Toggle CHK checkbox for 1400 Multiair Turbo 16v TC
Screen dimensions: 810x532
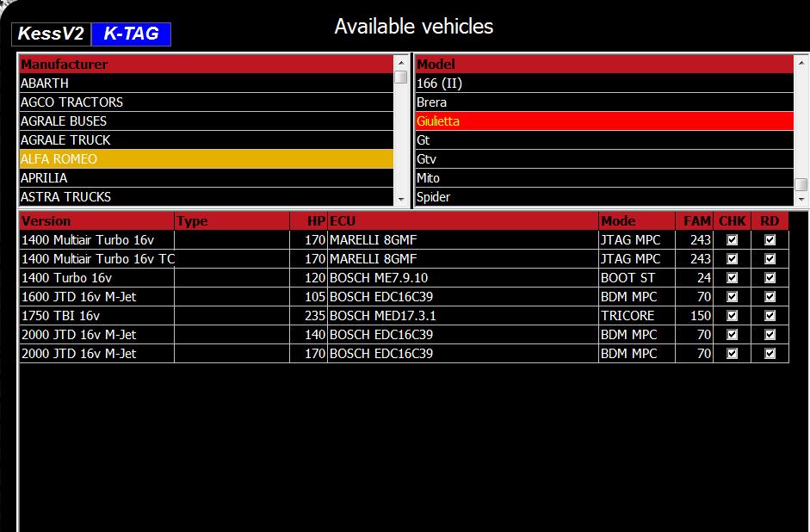pyautogui.click(x=732, y=259)
